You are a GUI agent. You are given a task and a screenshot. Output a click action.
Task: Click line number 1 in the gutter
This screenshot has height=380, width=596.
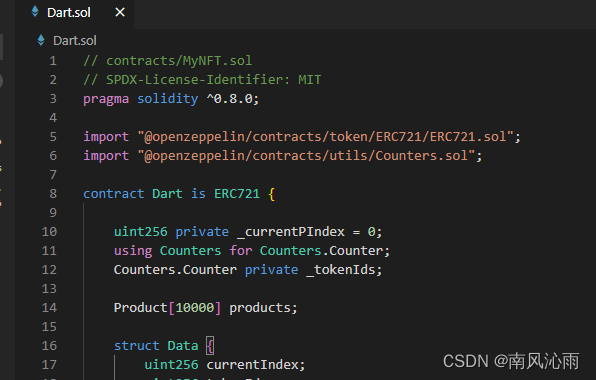pyautogui.click(x=53, y=61)
